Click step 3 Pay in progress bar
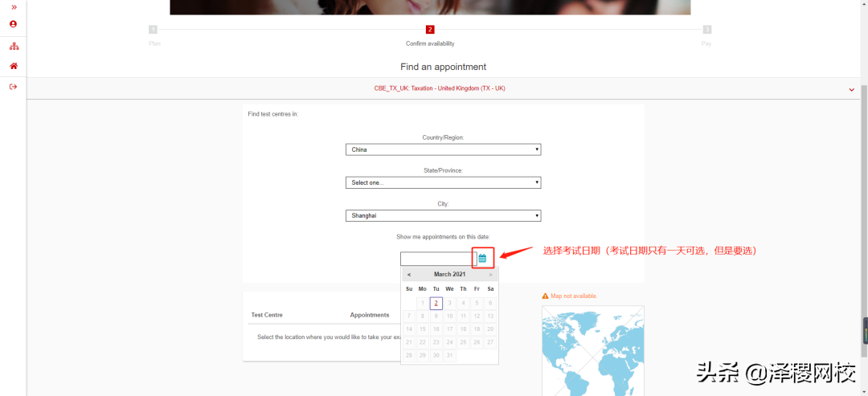 tap(707, 30)
